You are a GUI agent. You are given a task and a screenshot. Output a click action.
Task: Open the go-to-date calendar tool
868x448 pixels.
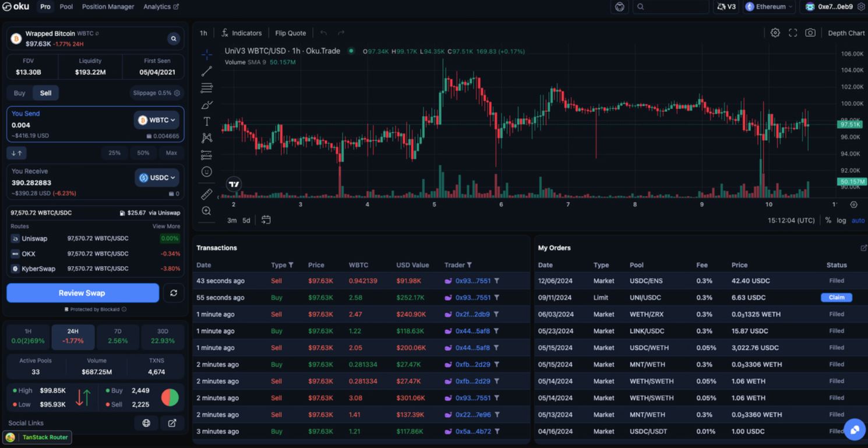click(x=266, y=220)
